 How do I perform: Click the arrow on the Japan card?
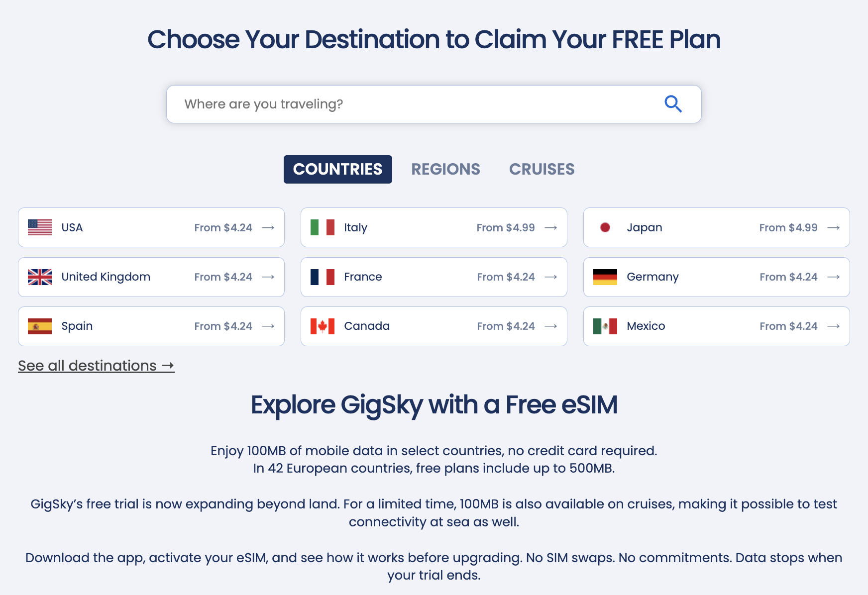[833, 227]
